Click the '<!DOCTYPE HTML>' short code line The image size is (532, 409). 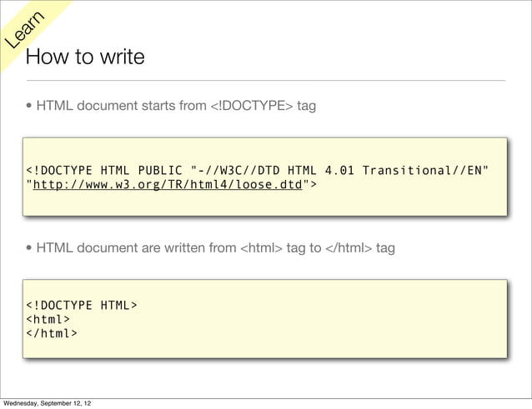pos(82,306)
